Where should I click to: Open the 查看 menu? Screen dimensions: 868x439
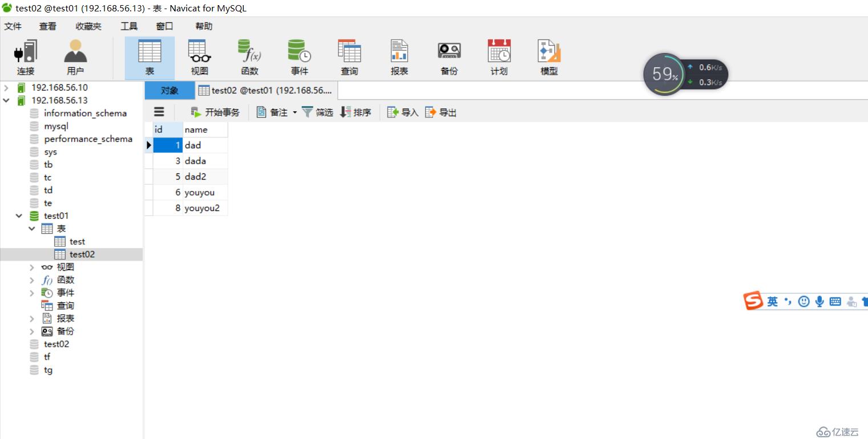tap(48, 26)
